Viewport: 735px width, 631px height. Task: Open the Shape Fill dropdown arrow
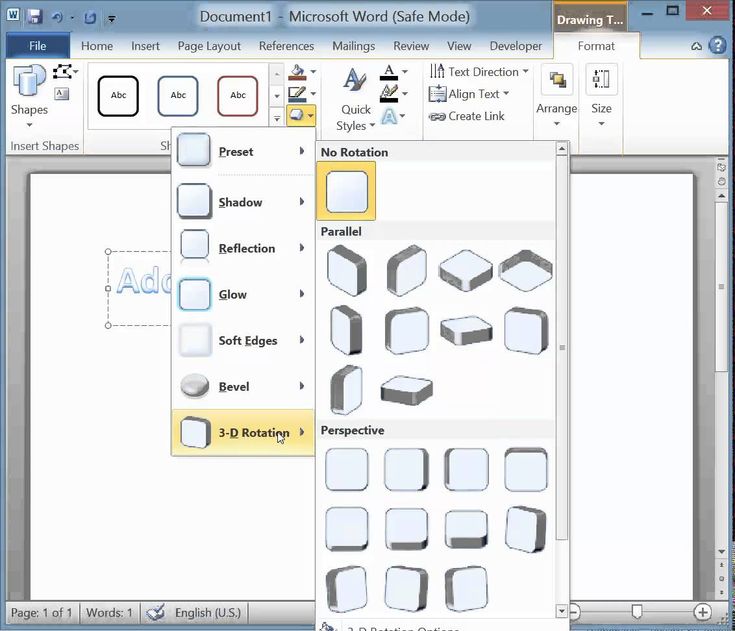(x=313, y=72)
